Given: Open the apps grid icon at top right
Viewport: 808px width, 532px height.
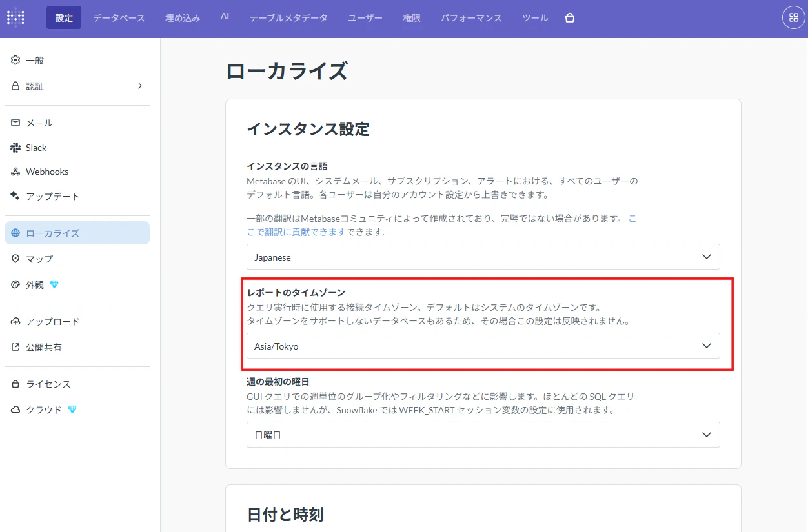Looking at the screenshot, I should 794,17.
